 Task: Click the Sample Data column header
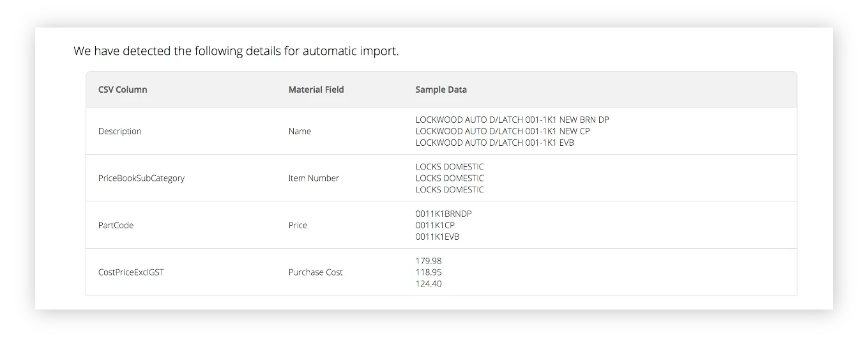coord(441,90)
